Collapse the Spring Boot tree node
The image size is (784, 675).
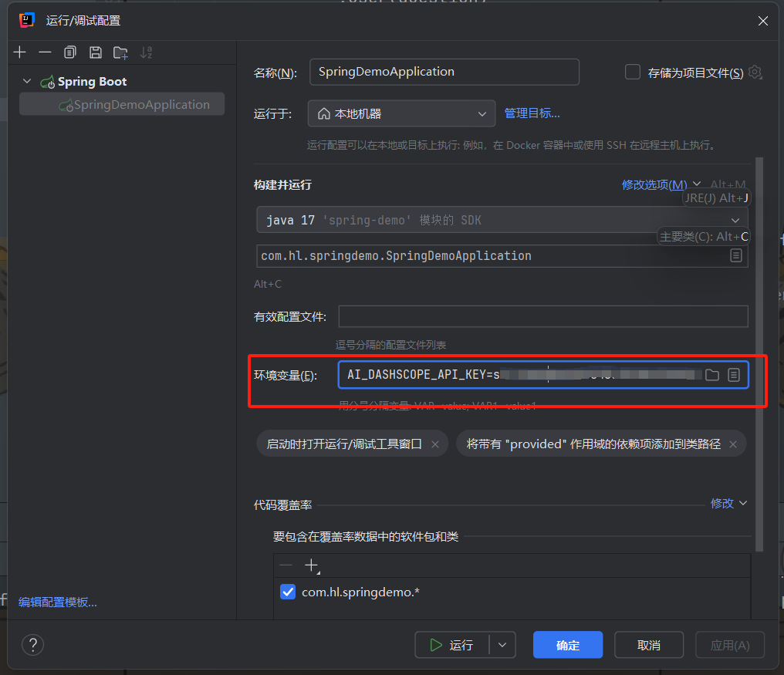tap(27, 81)
